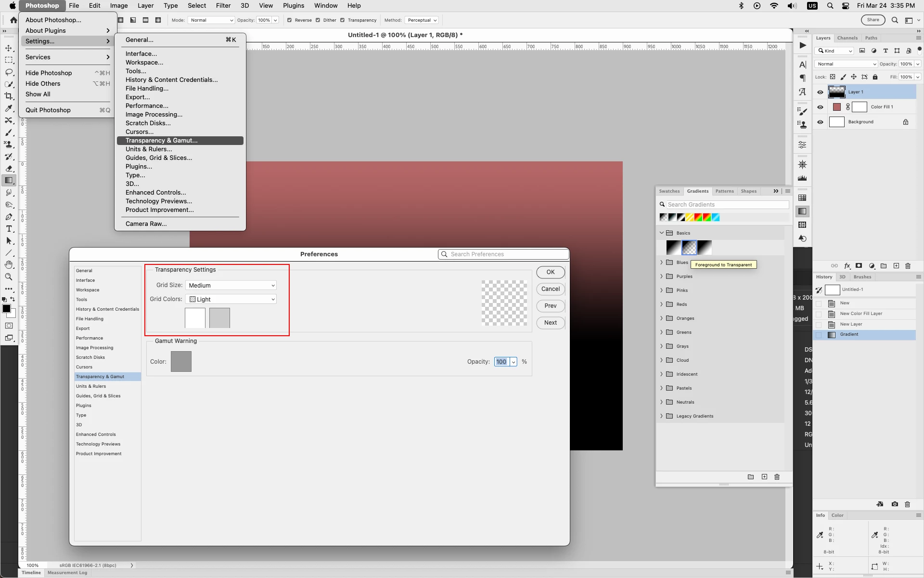The height and width of the screenshot is (578, 924).
Task: Click the layer style fx icon
Action: pyautogui.click(x=847, y=266)
